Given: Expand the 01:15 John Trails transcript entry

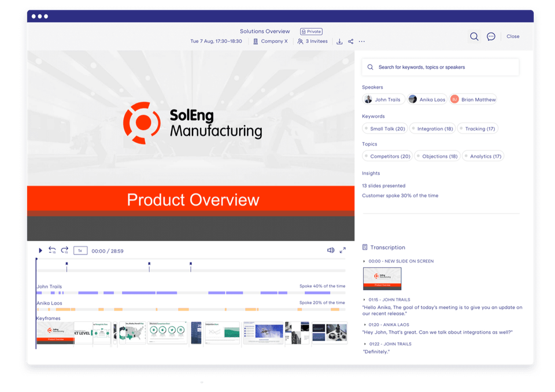Looking at the screenshot, I should point(365,299).
